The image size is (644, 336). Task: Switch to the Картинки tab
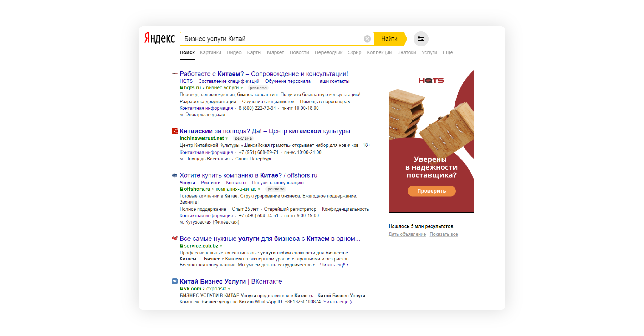click(210, 53)
